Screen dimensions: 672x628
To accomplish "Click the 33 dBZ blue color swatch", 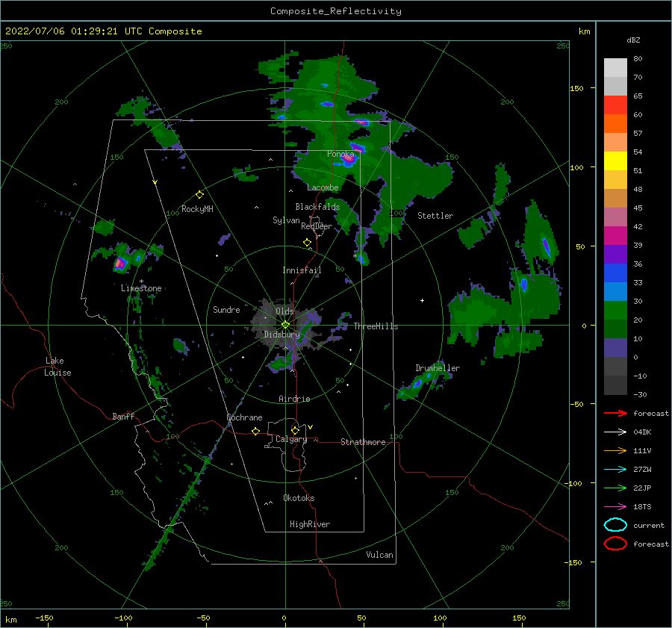I will 615,273.
